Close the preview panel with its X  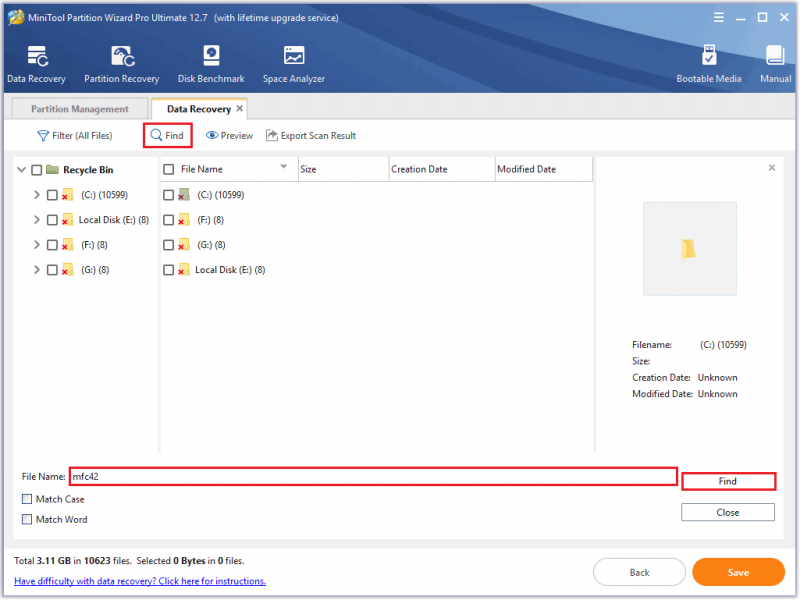(771, 168)
